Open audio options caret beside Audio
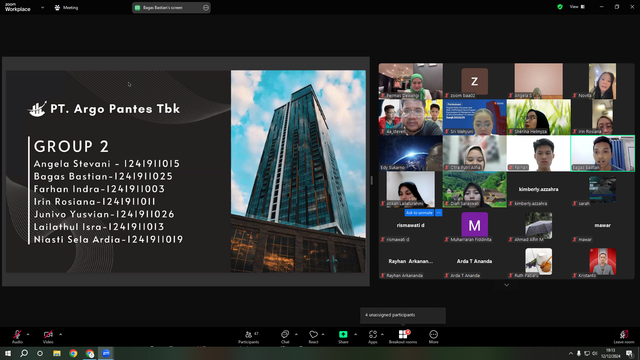 pyautogui.click(x=28, y=334)
